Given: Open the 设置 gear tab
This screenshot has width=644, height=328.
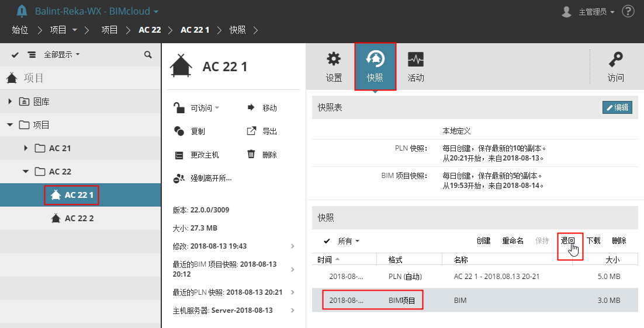Looking at the screenshot, I should [334, 67].
